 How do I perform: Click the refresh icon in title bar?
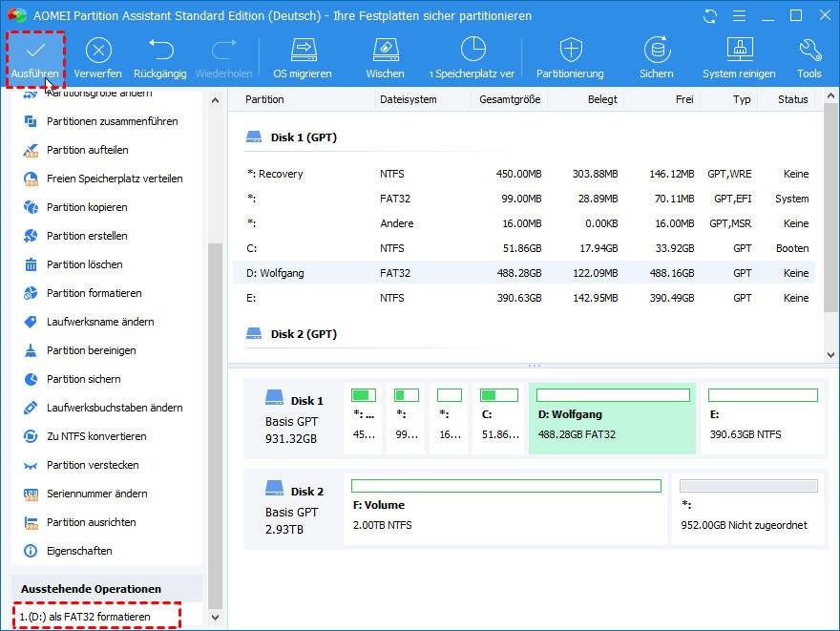[x=710, y=16]
